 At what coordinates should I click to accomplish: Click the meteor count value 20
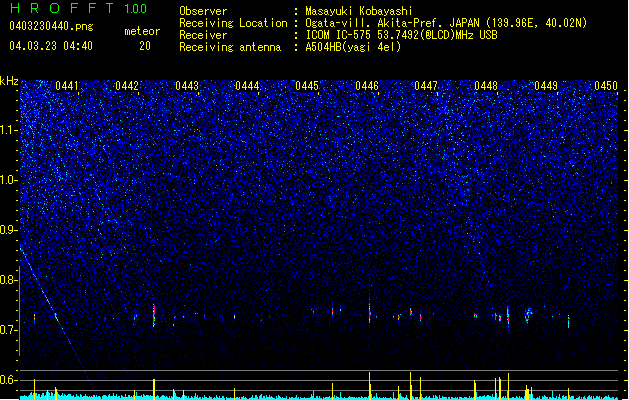[145, 46]
